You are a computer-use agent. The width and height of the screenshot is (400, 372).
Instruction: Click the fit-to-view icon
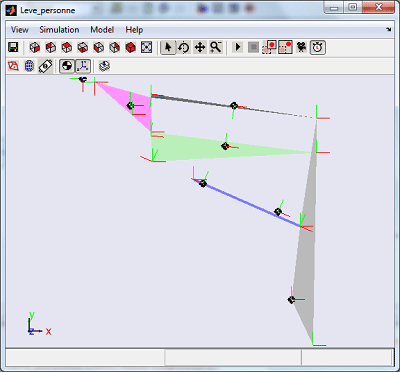point(146,47)
